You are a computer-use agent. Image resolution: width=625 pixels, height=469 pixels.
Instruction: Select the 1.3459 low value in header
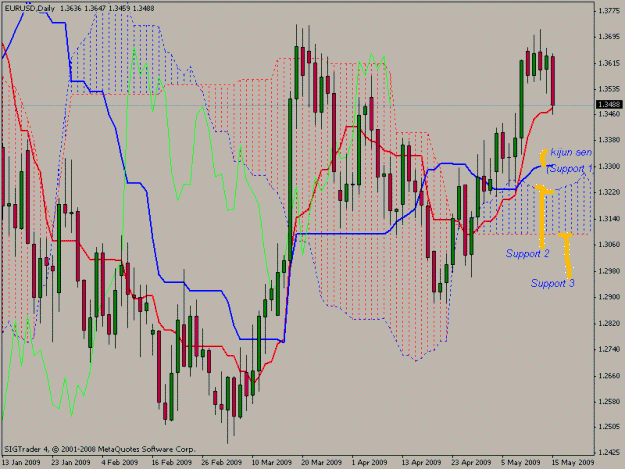(120, 8)
